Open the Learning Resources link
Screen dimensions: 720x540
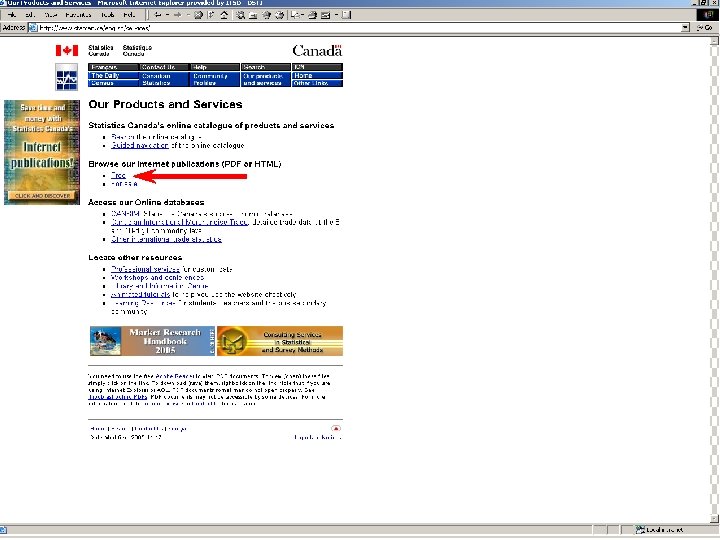(x=143, y=303)
